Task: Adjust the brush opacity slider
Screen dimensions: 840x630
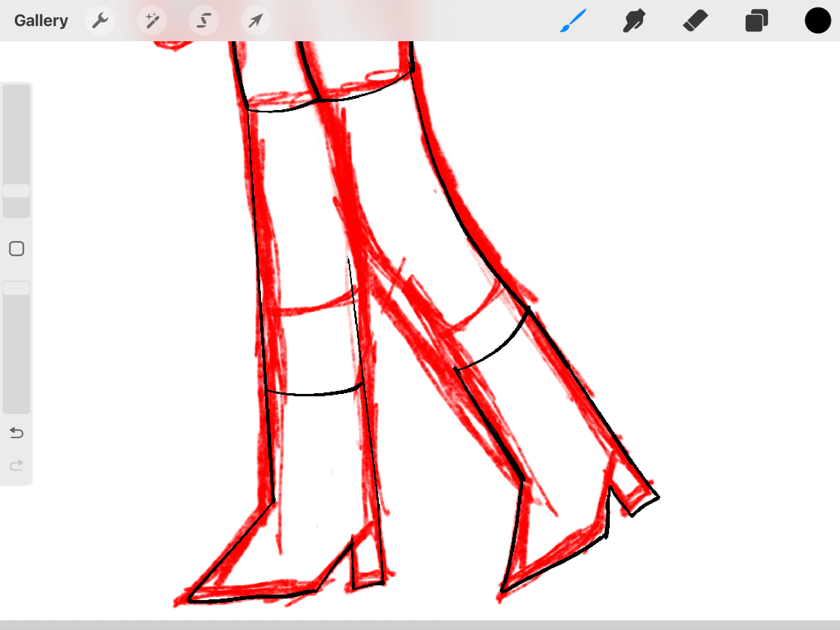Action: click(x=16, y=346)
